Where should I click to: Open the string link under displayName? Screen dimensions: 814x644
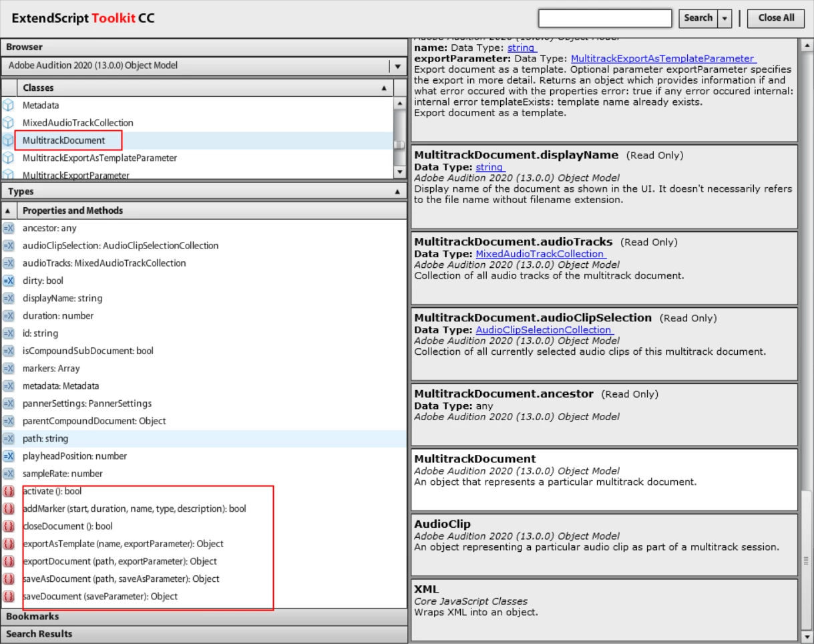tap(489, 167)
